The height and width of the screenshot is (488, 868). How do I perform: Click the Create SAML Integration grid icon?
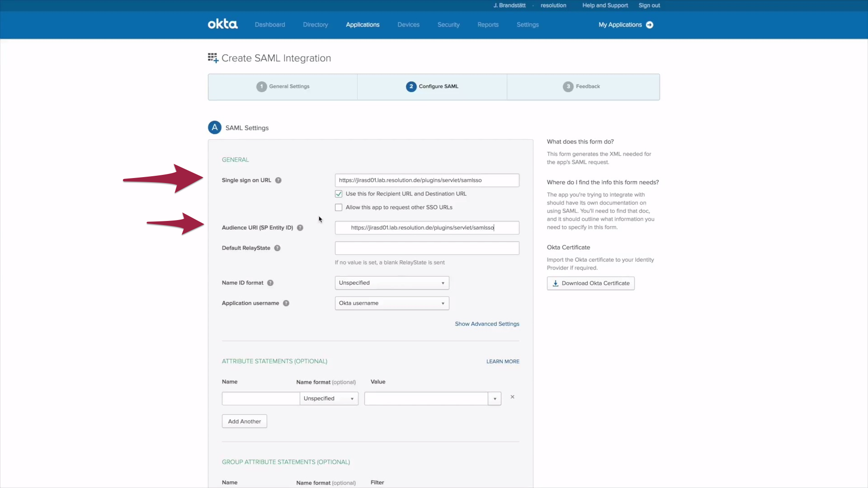(213, 58)
